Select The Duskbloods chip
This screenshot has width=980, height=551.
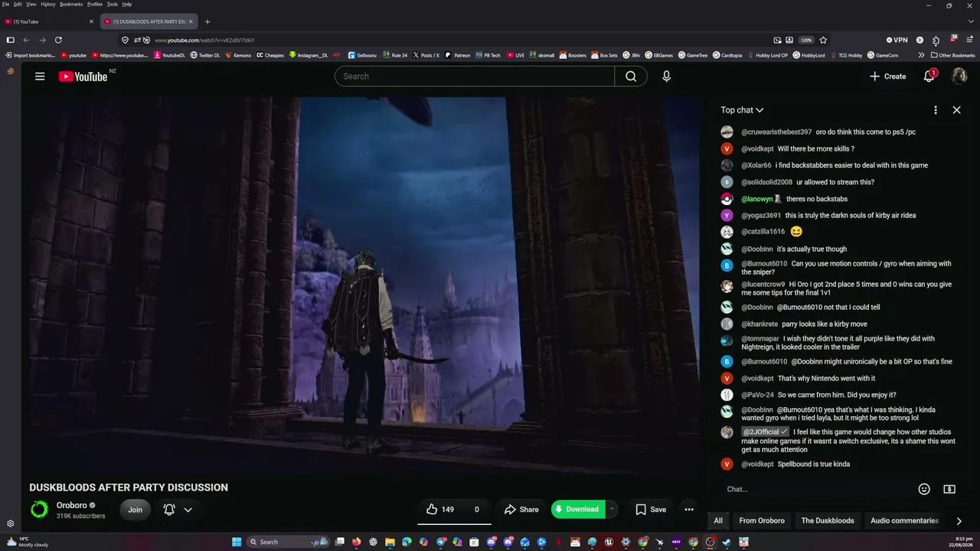[828, 521]
